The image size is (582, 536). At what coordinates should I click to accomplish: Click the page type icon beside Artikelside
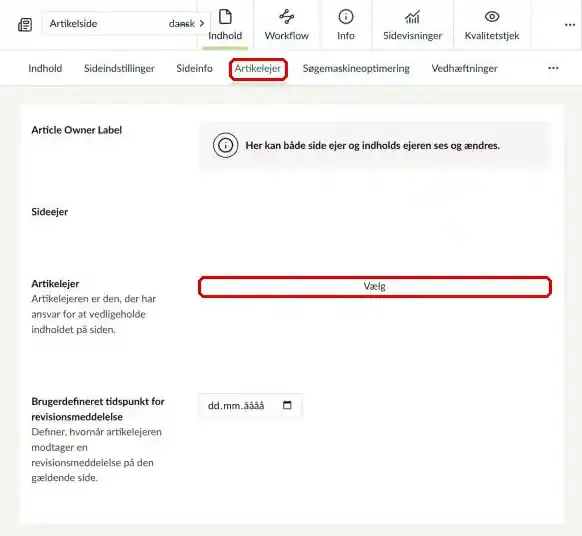tap(25, 25)
